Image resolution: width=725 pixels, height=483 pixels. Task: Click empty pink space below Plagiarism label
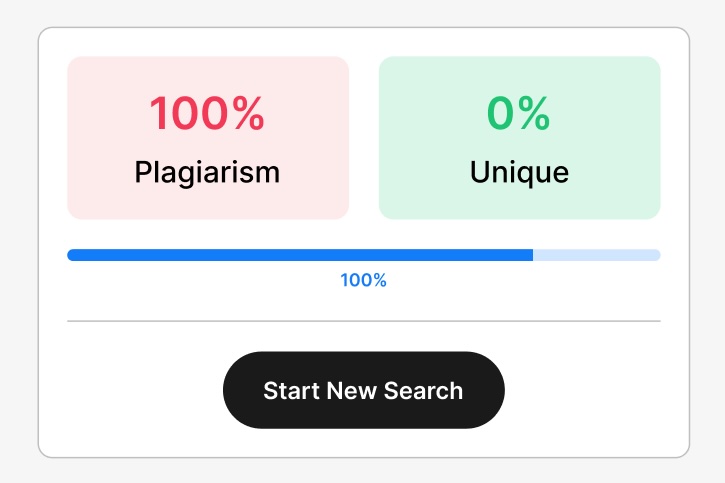207,203
